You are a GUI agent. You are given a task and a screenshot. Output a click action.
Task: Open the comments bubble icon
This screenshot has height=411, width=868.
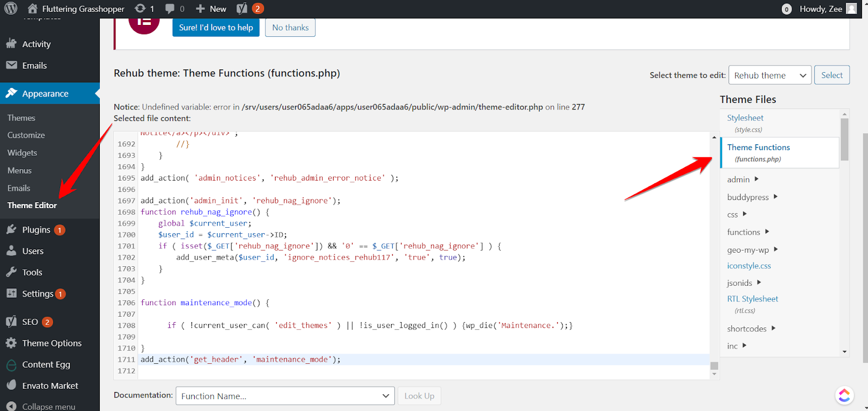pos(170,9)
